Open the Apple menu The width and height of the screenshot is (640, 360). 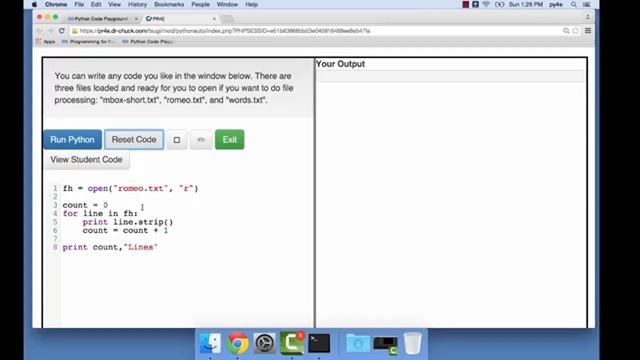pyautogui.click(x=34, y=4)
